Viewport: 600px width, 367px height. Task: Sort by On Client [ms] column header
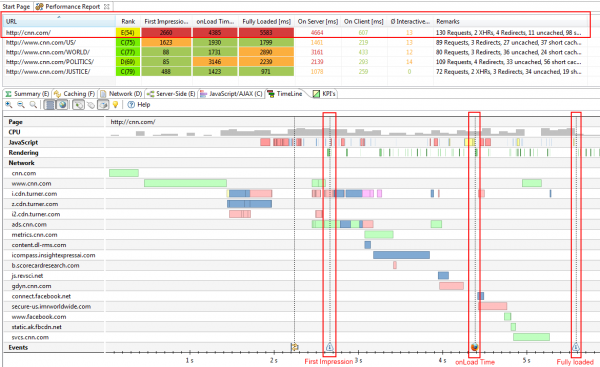tap(364, 21)
